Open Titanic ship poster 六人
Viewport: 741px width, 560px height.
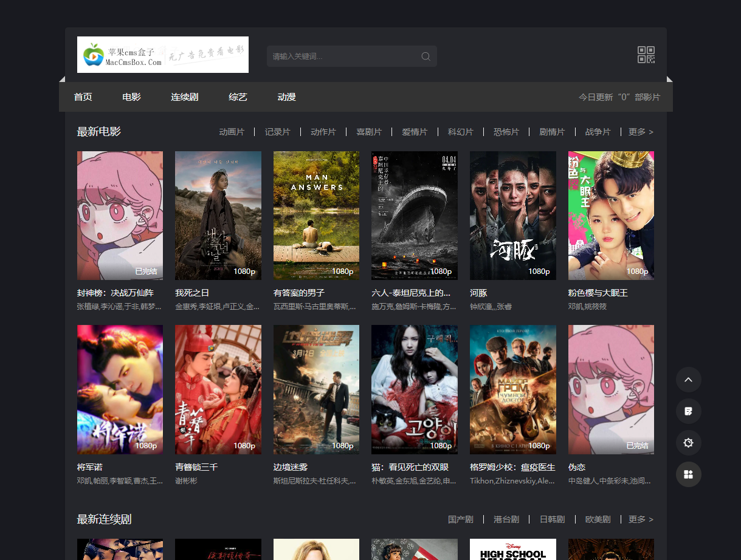415,216
